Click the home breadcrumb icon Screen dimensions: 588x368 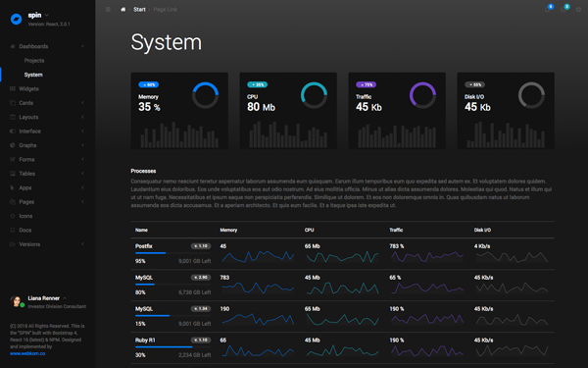(x=123, y=10)
